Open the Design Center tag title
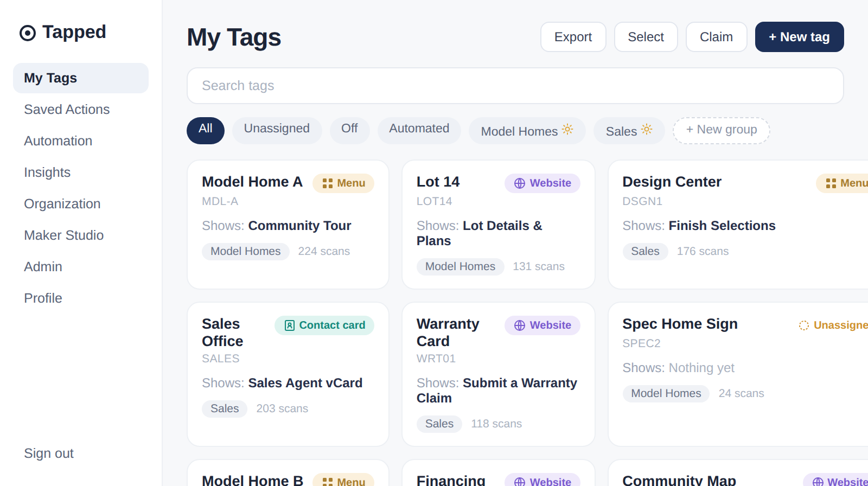 (672, 182)
